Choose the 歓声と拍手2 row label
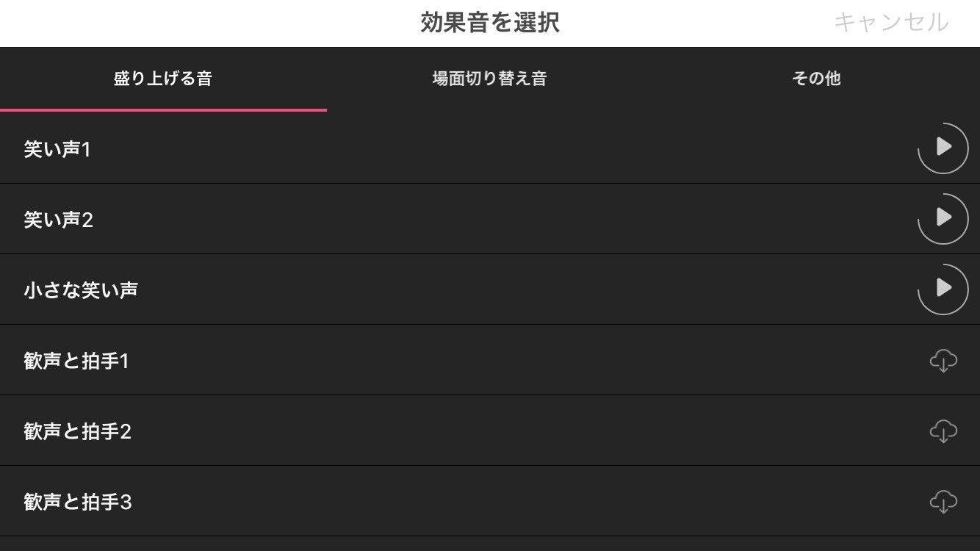This screenshot has height=551, width=980. 78,431
